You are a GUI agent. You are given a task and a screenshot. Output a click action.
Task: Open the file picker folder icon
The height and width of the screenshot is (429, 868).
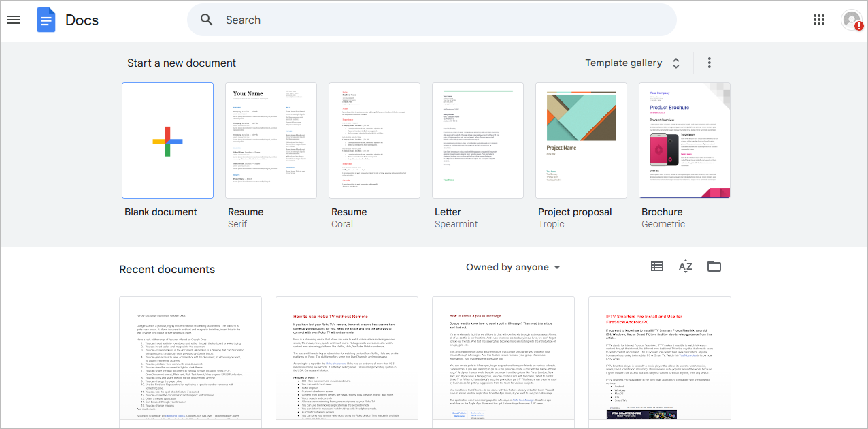pyautogui.click(x=714, y=266)
